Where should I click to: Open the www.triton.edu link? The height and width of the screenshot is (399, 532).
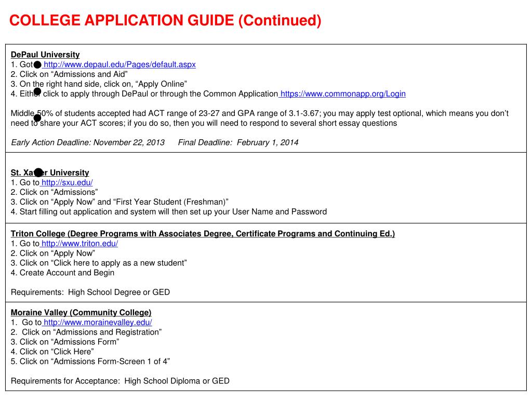coord(79,244)
